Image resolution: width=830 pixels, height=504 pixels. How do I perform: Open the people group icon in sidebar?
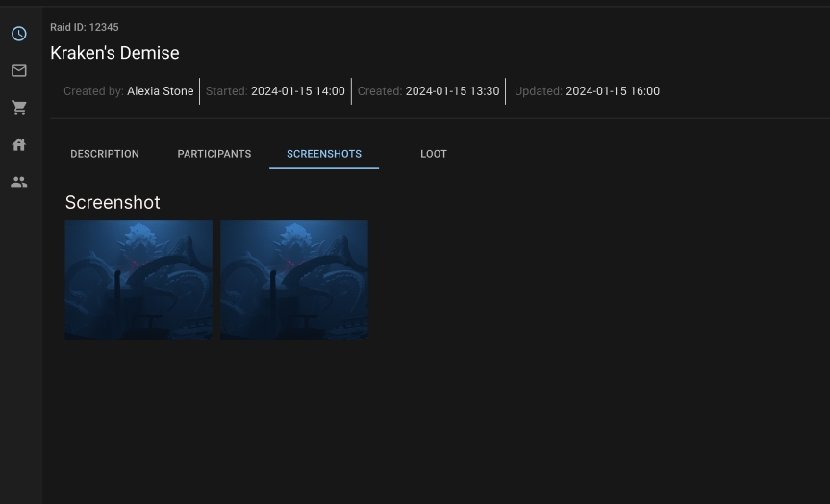point(18,182)
